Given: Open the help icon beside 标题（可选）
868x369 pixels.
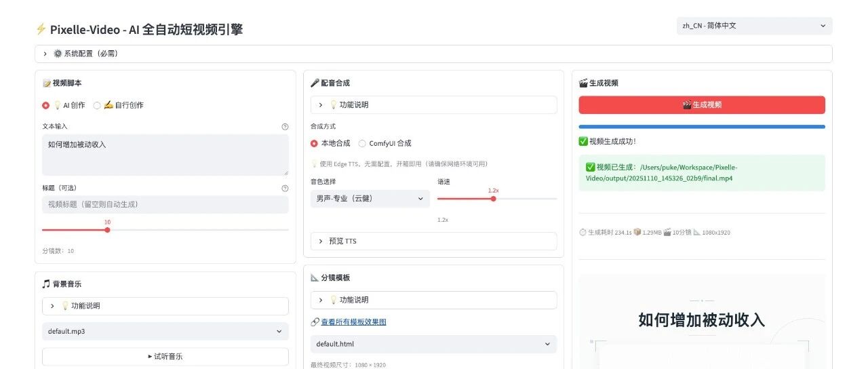Looking at the screenshot, I should tap(285, 189).
